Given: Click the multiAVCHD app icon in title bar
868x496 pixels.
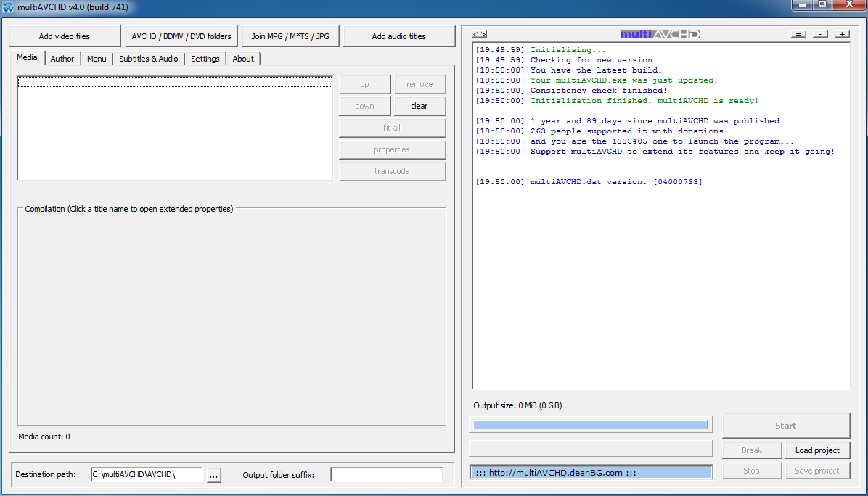Looking at the screenshot, I should (8, 7).
